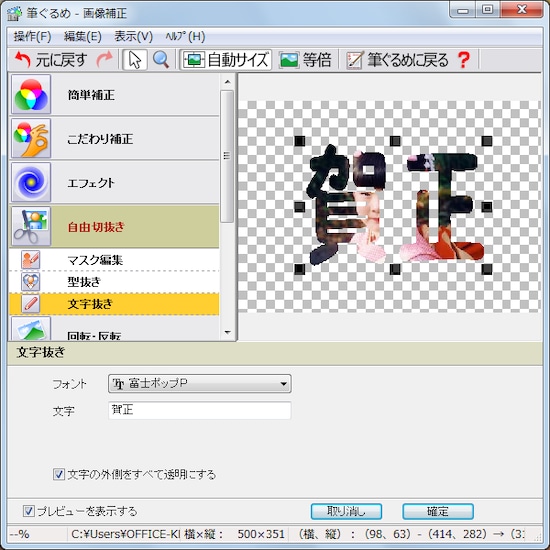Screen dimensions: 550x550
Task: Toggle the プレビューを表示する checkbox
Action: click(28, 511)
